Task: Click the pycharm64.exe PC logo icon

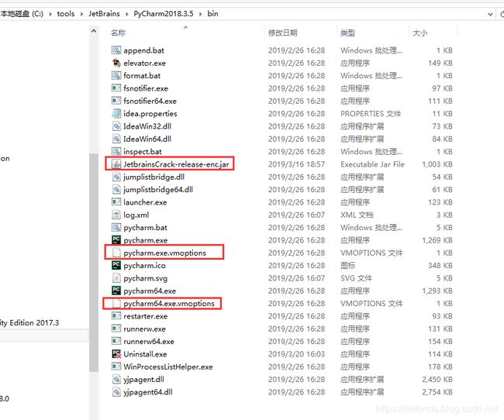Action: point(116,291)
